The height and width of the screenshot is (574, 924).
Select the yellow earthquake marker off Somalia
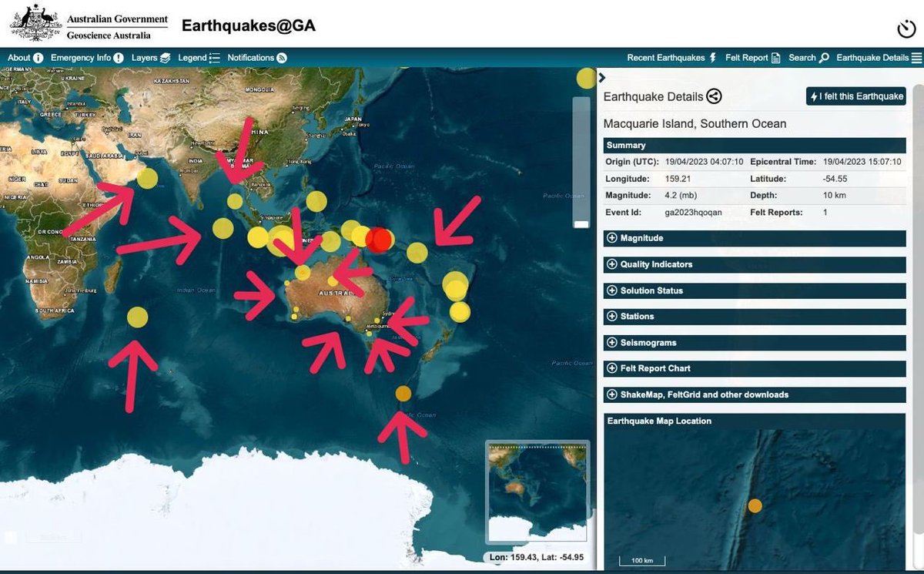tap(148, 179)
